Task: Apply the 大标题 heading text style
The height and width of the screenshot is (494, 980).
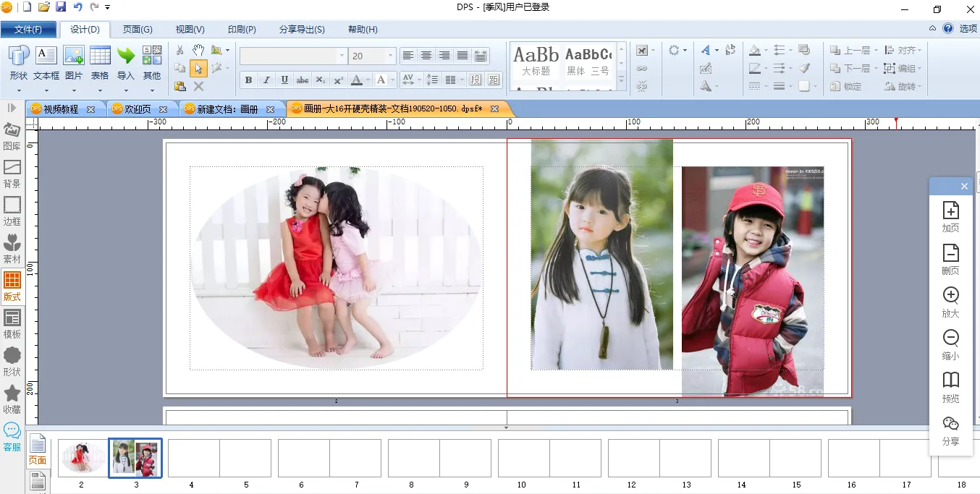Action: pos(536,61)
